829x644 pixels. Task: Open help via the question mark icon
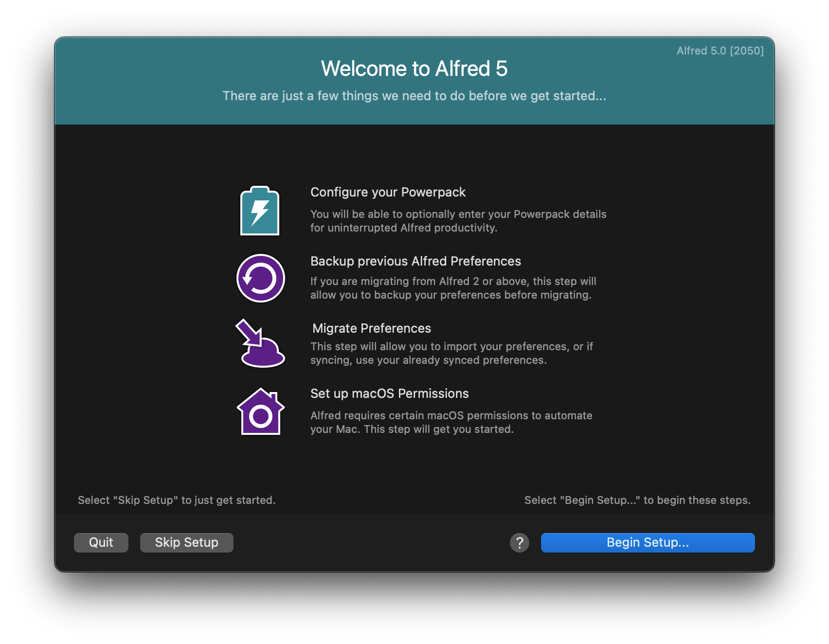[x=519, y=542]
